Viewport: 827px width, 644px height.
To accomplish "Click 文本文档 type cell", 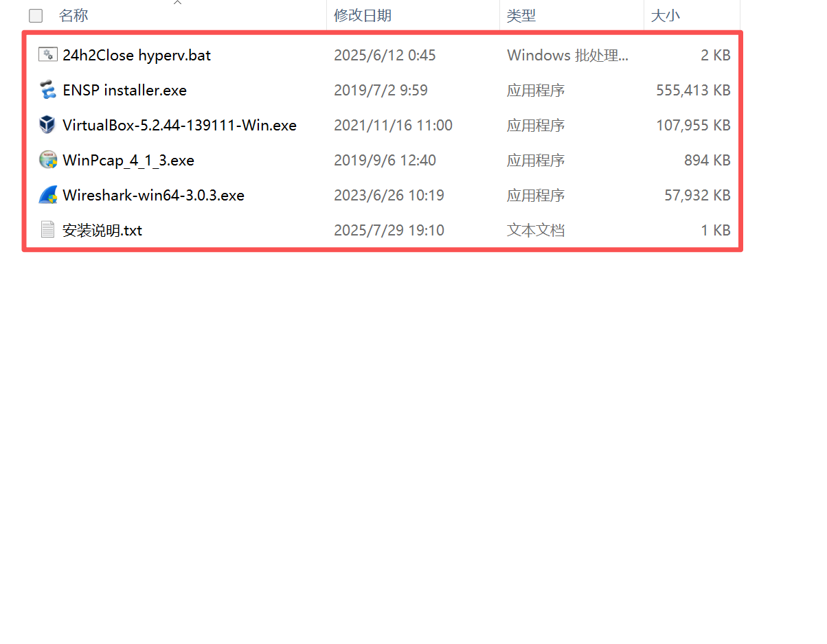I will click(536, 230).
